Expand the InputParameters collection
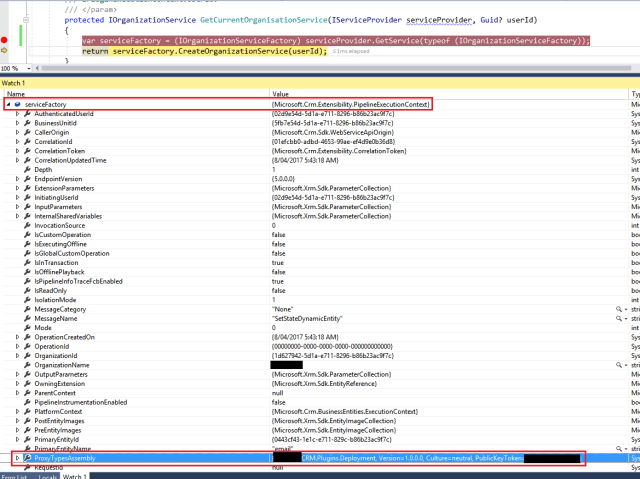Viewport: 640px width, 479px height. click(x=17, y=207)
